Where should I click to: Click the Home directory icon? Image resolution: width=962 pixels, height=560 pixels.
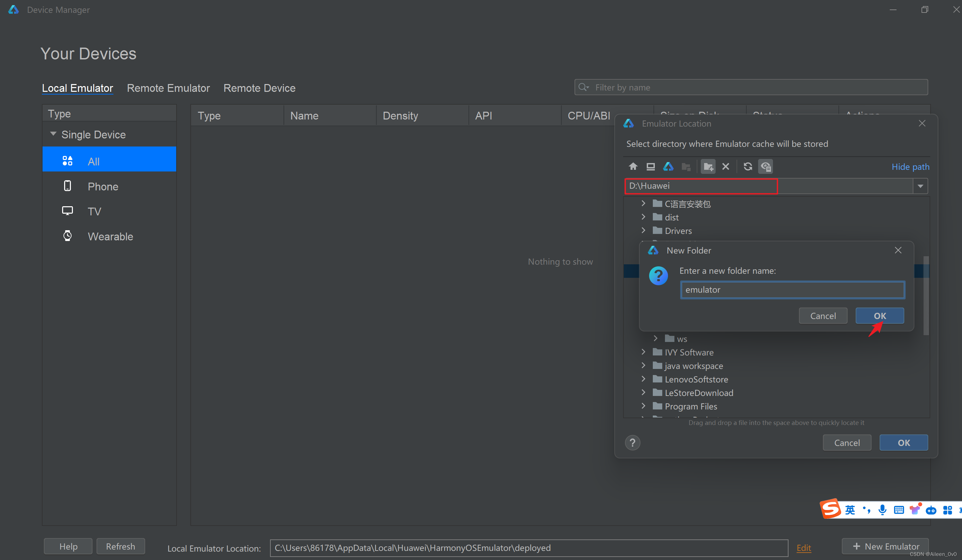pyautogui.click(x=633, y=166)
